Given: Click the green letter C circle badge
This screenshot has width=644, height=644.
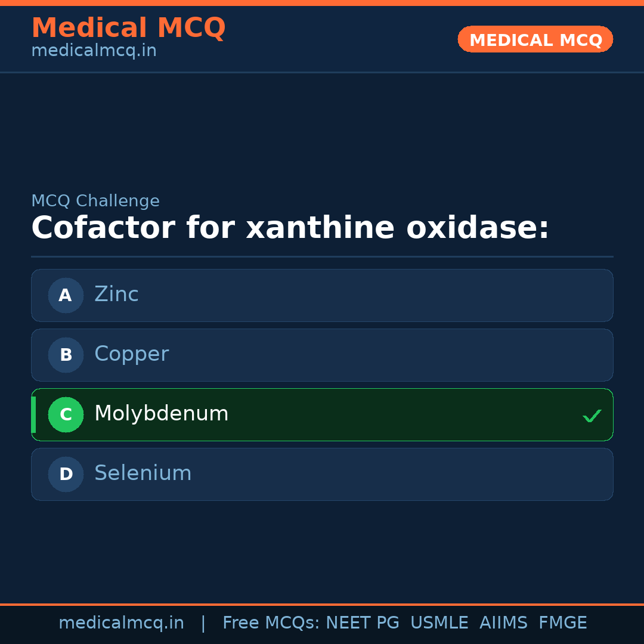Looking at the screenshot, I should [x=66, y=414].
